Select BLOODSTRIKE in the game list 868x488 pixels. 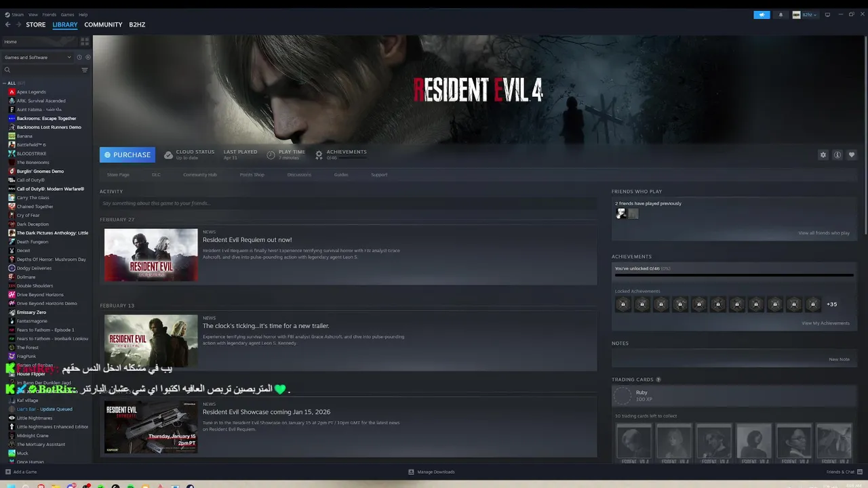(31, 154)
